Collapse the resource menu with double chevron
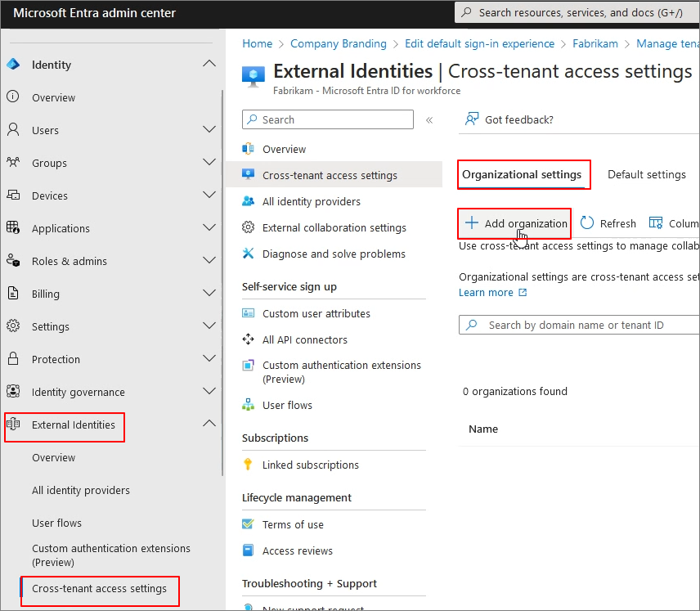The width and height of the screenshot is (700, 611). coord(429,119)
